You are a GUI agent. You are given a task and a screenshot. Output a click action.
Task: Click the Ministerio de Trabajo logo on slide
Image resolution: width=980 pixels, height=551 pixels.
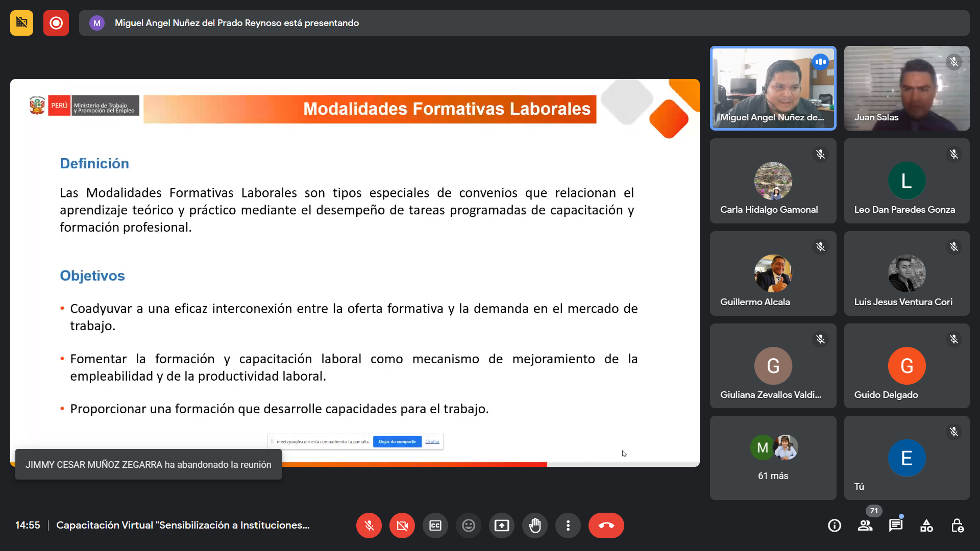pos(84,106)
